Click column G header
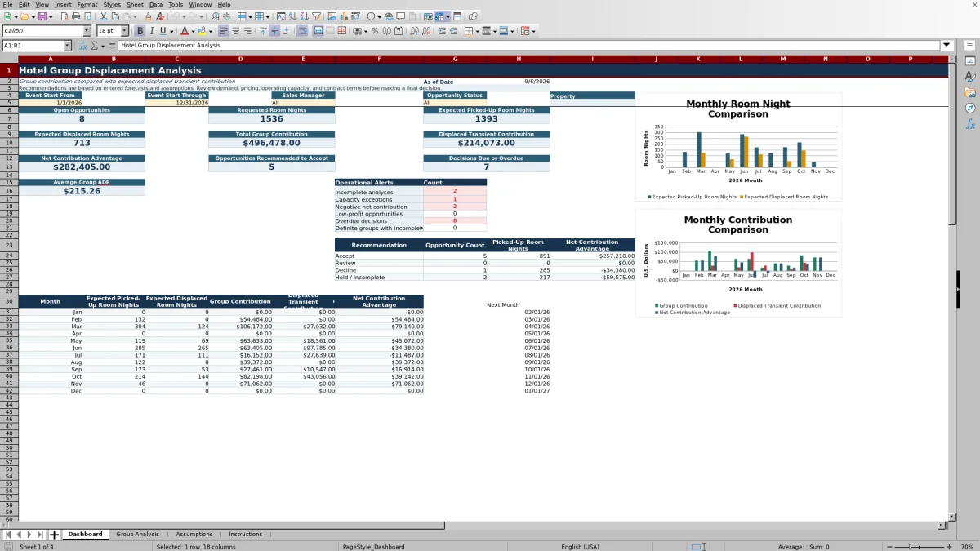 click(x=455, y=59)
